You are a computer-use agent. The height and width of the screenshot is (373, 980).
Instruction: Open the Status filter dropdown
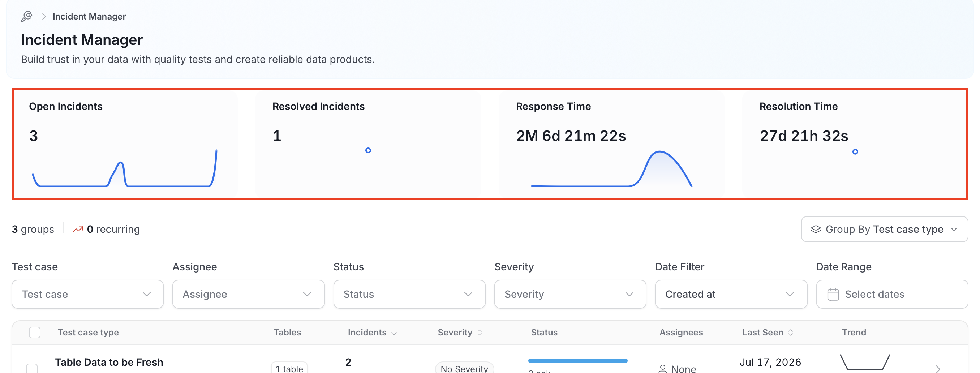click(409, 294)
